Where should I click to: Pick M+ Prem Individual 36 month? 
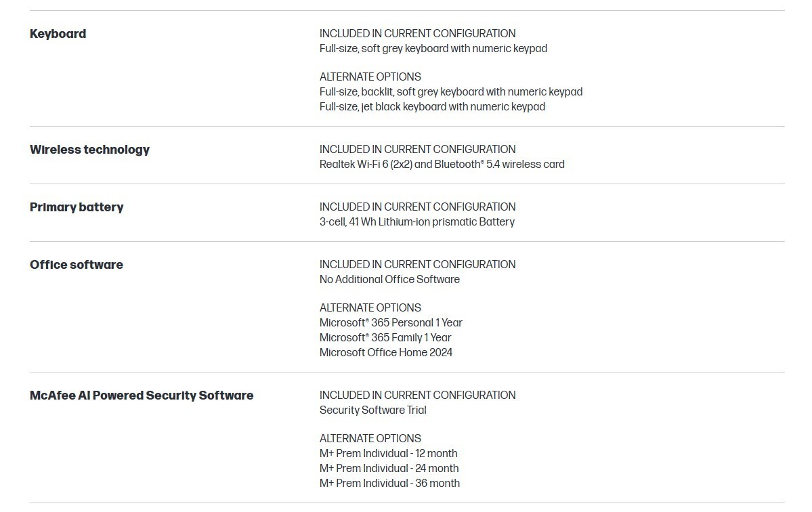pos(389,484)
